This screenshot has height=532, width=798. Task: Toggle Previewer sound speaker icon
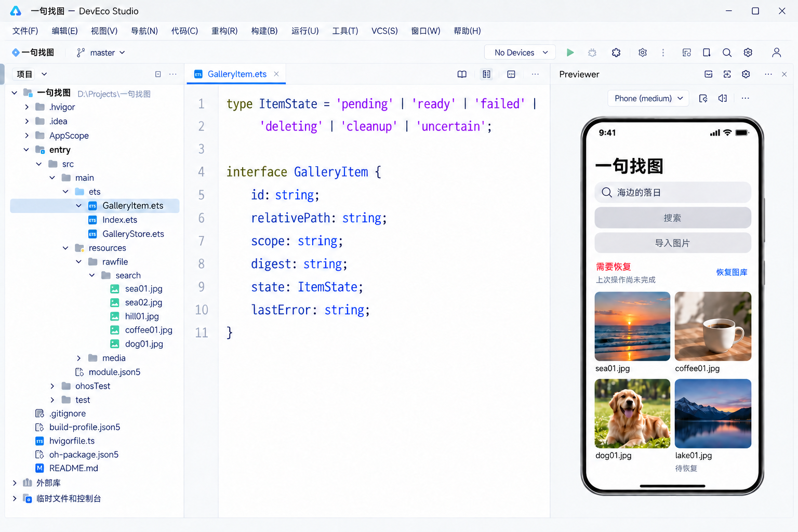[x=723, y=98]
